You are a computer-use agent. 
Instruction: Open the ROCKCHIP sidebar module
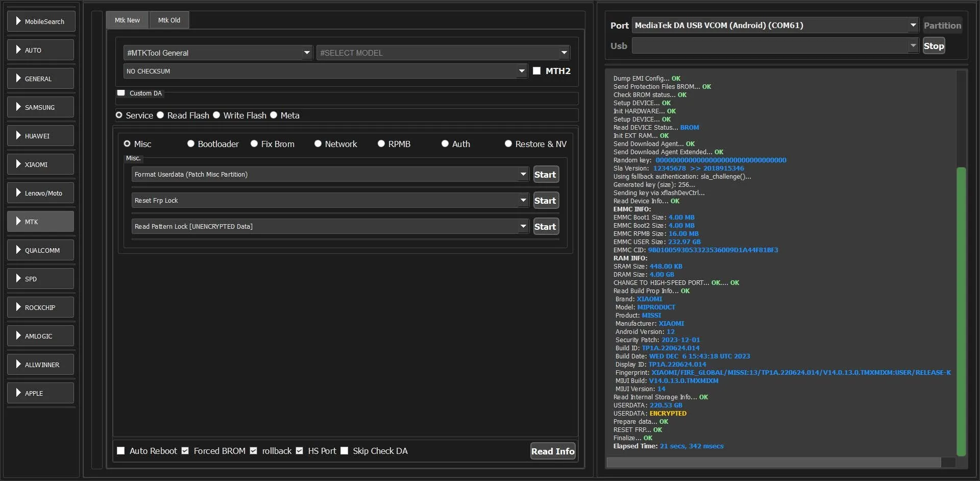41,307
